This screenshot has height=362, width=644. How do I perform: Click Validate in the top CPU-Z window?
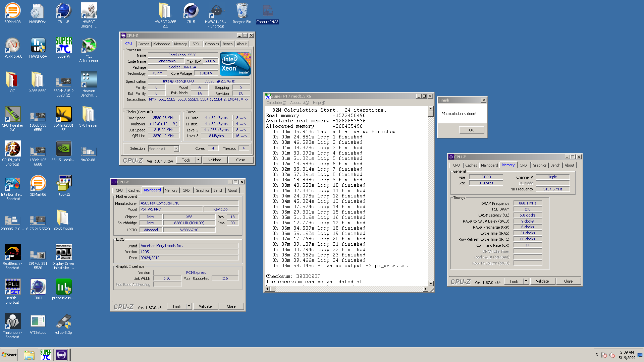tap(215, 160)
